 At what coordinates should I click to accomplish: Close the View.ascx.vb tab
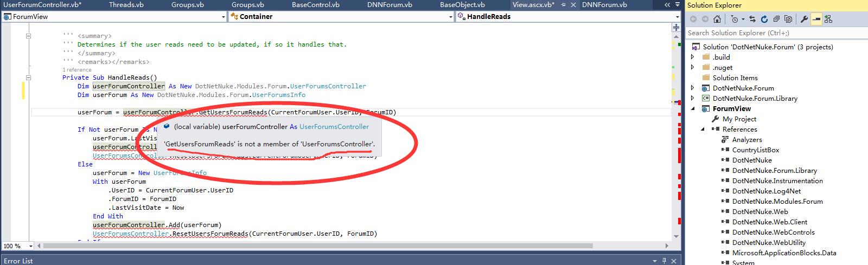(574, 5)
